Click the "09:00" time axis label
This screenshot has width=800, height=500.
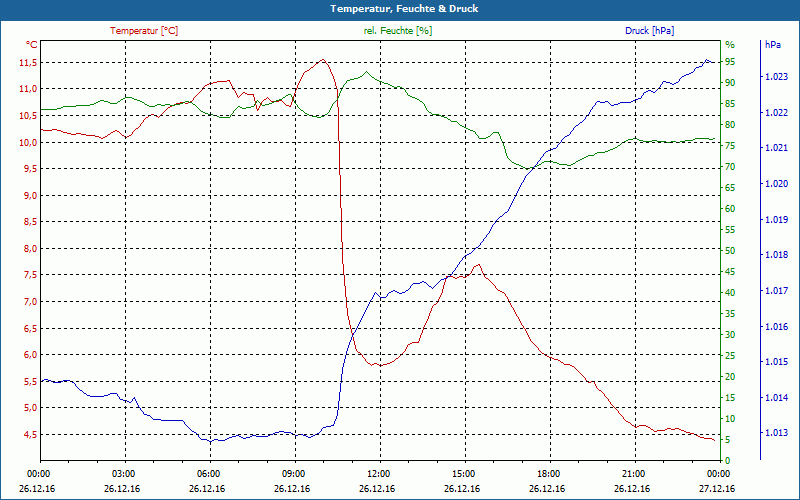coord(294,473)
